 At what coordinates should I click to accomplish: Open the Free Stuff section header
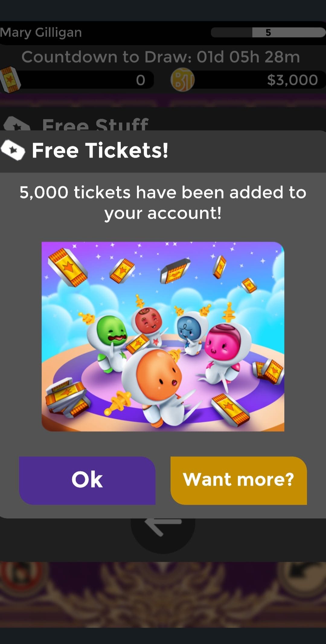[x=95, y=124]
